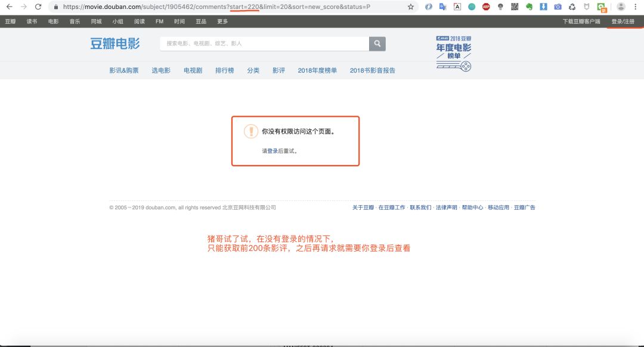
Task: Click the magnifier search button
Action: [x=377, y=44]
